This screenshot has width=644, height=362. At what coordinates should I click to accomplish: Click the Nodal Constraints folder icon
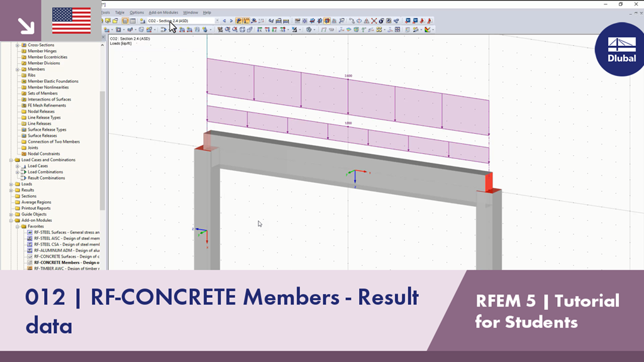(x=24, y=154)
